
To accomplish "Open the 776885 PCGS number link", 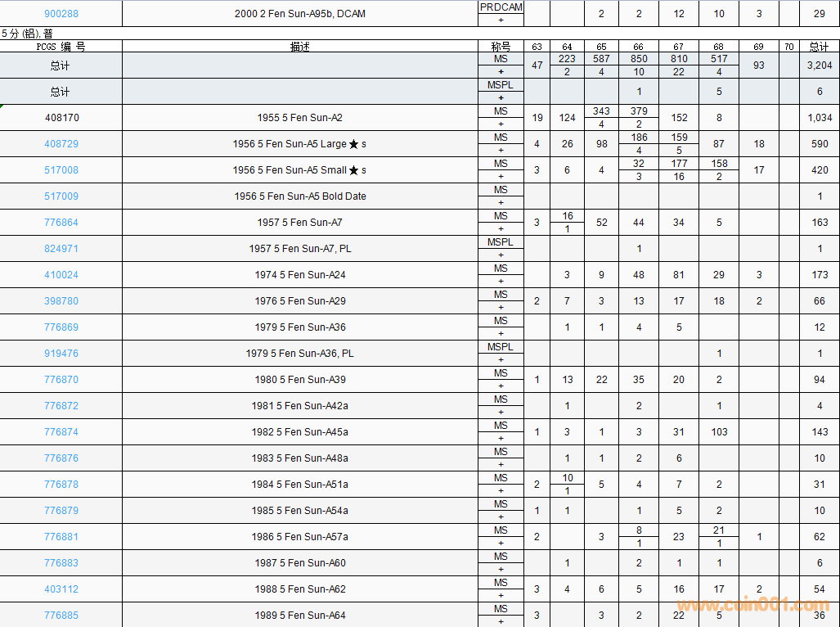I will coord(61,616).
